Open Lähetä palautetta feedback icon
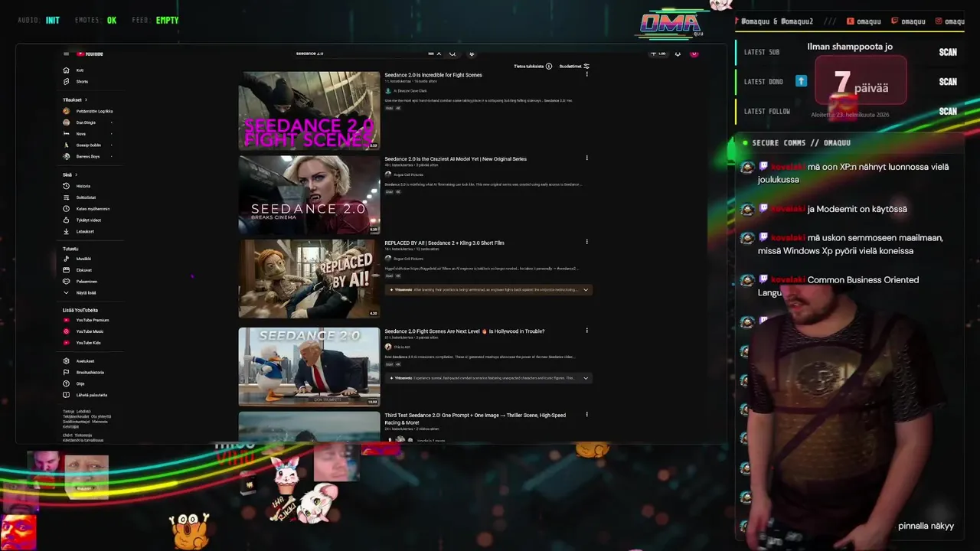 click(x=67, y=395)
